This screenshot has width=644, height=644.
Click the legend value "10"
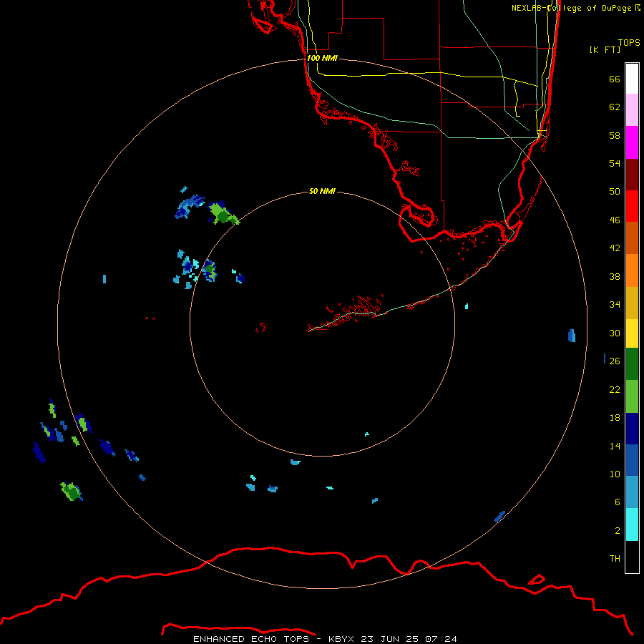[x=615, y=474]
